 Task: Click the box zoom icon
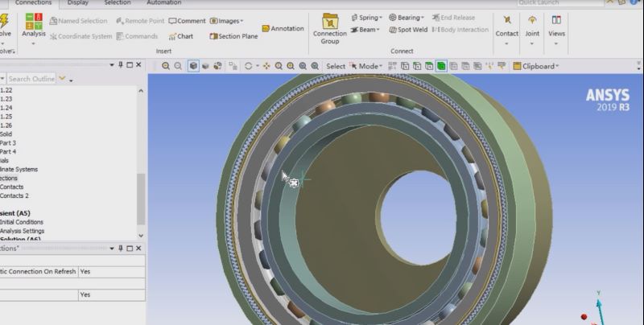tap(291, 66)
